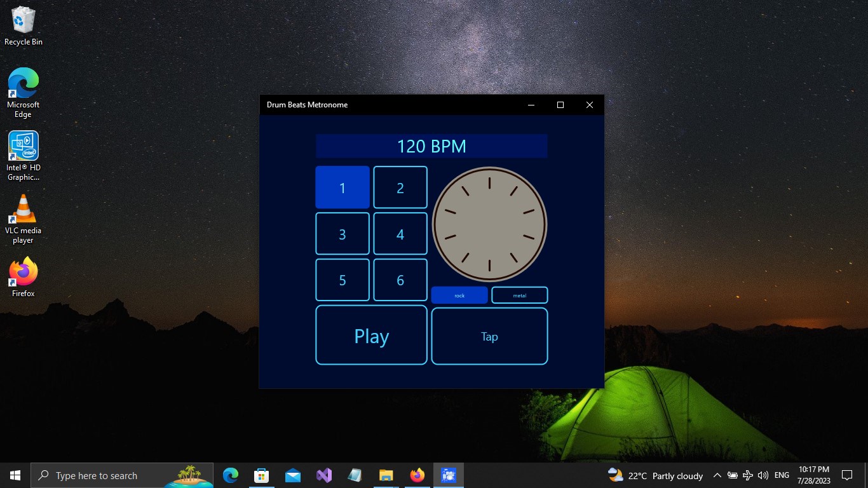Select beat pattern 6
The image size is (868, 488).
tap(400, 280)
